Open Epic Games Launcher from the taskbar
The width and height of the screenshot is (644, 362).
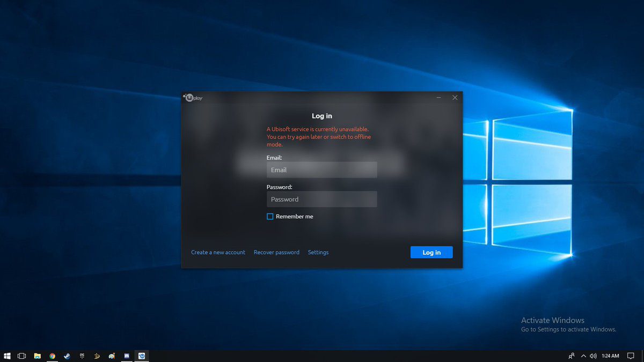pos(82,356)
